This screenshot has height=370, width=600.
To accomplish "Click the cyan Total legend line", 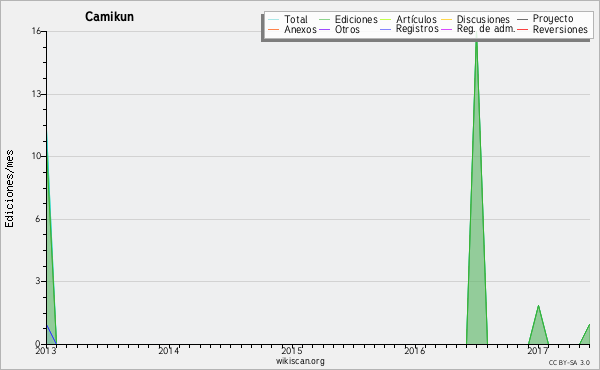I will tap(274, 19).
